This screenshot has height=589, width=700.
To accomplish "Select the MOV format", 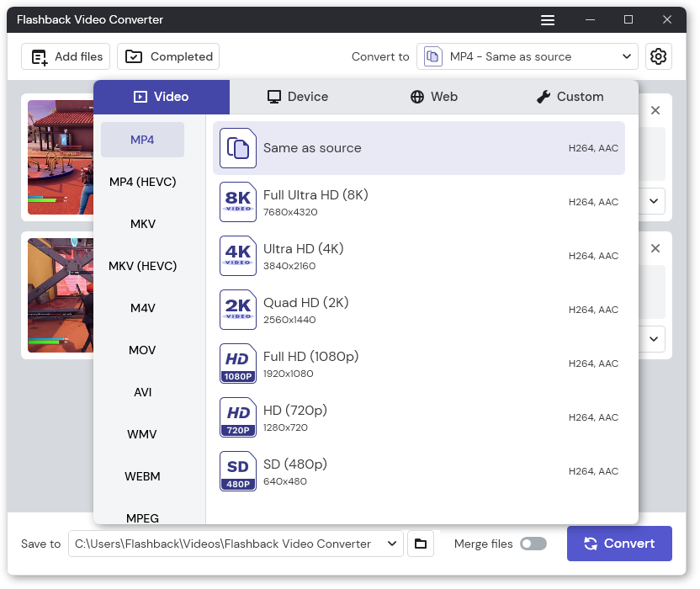I will 142,350.
